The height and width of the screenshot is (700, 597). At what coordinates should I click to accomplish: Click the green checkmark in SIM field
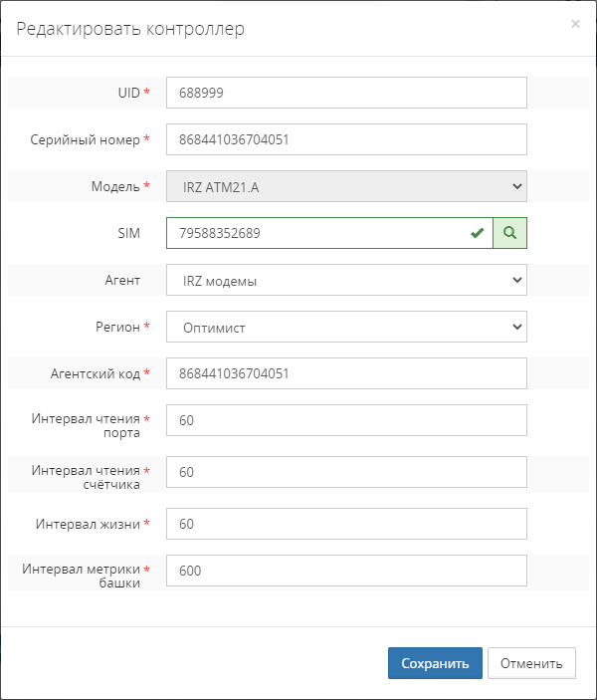coord(478,233)
